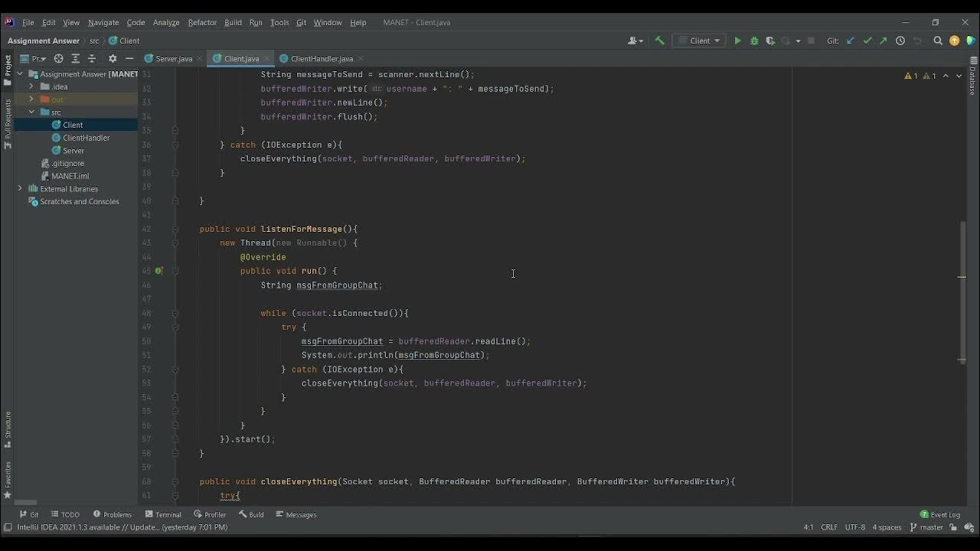Toggle the Pull Requests side tool window

(x=8, y=124)
